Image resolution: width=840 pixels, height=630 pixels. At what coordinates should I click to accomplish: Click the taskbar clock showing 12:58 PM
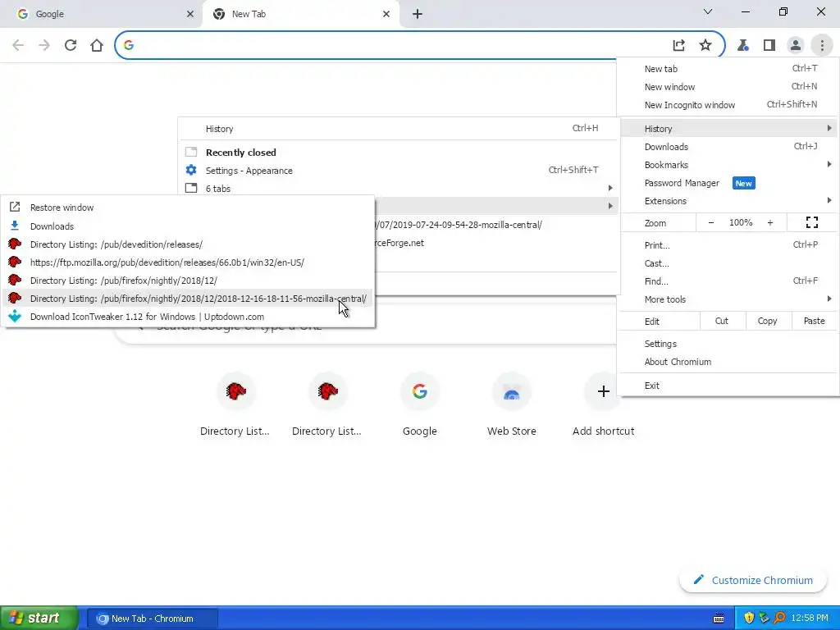coord(810,619)
